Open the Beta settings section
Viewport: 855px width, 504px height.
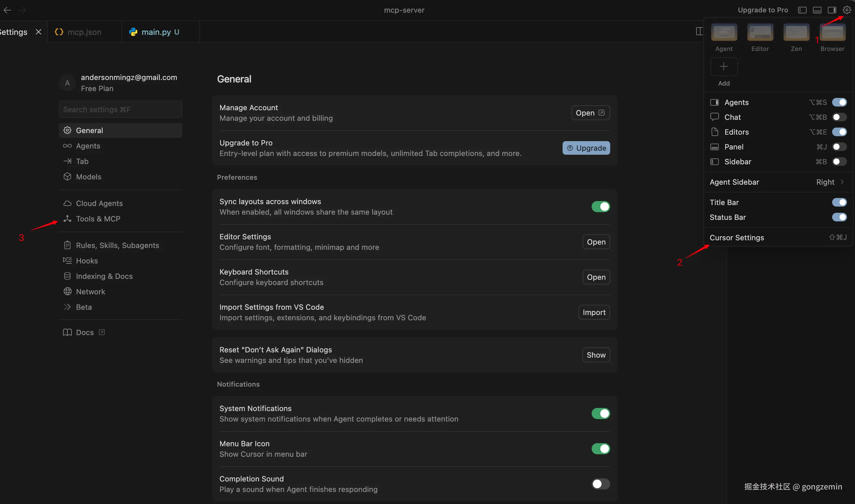[121, 307]
